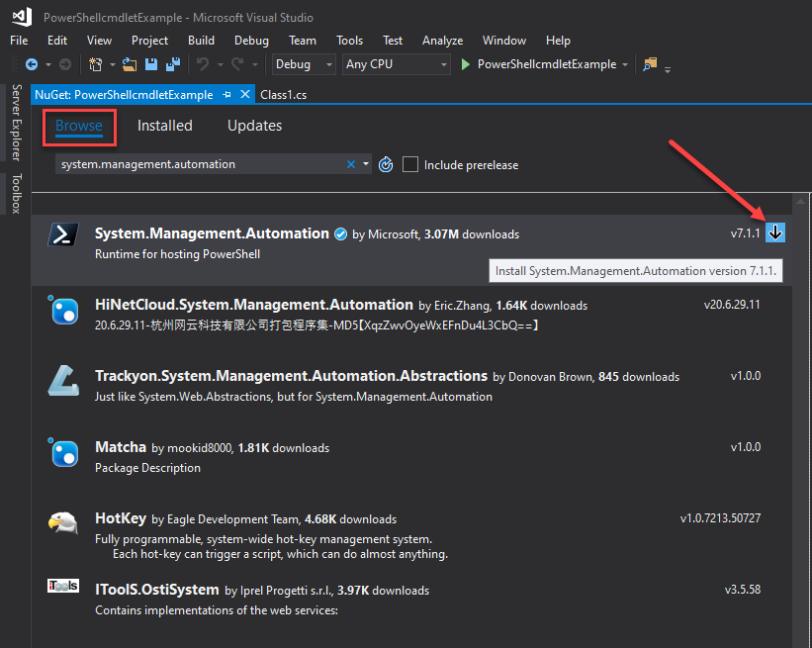Screen dimensions: 812x648
Task: Click the Find in Files toolbar icon
Action: point(650,64)
